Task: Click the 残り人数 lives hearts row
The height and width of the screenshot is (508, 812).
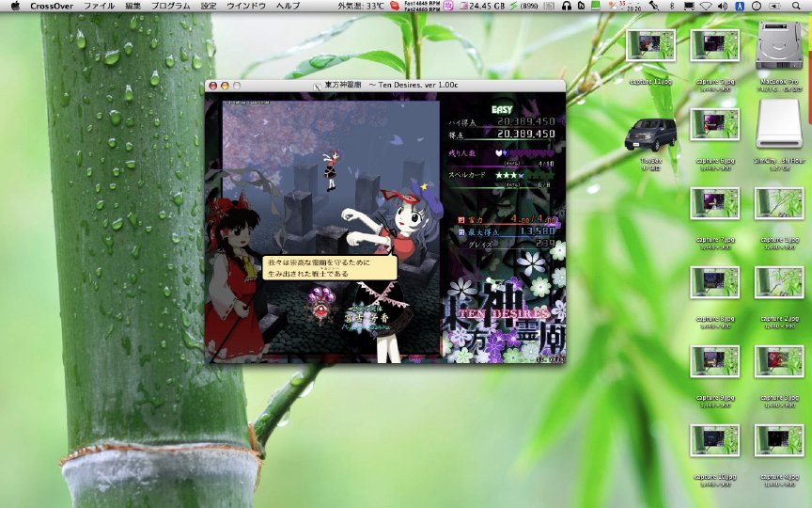Action: [x=525, y=153]
